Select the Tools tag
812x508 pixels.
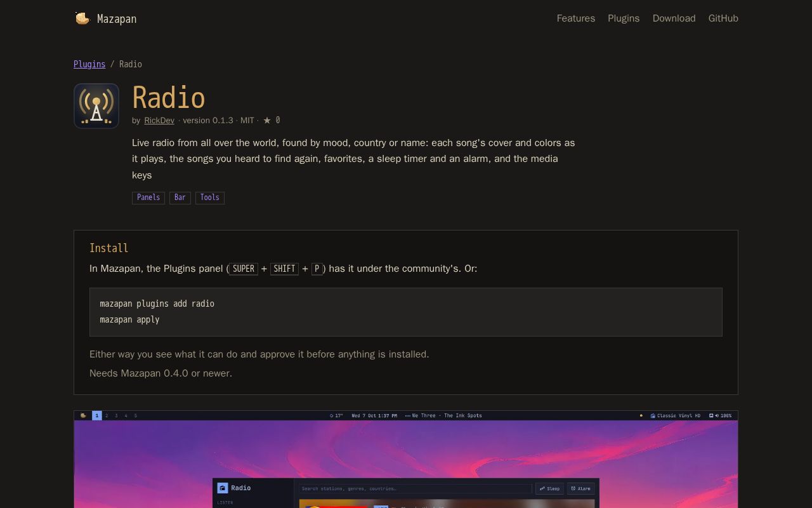[210, 197]
